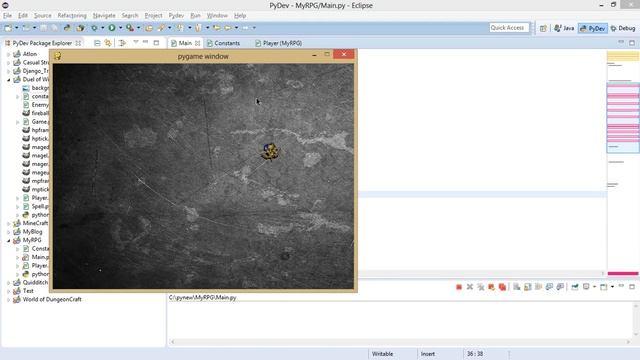
Task: Click the Search flashlight toolbar icon
Action: tap(161, 28)
